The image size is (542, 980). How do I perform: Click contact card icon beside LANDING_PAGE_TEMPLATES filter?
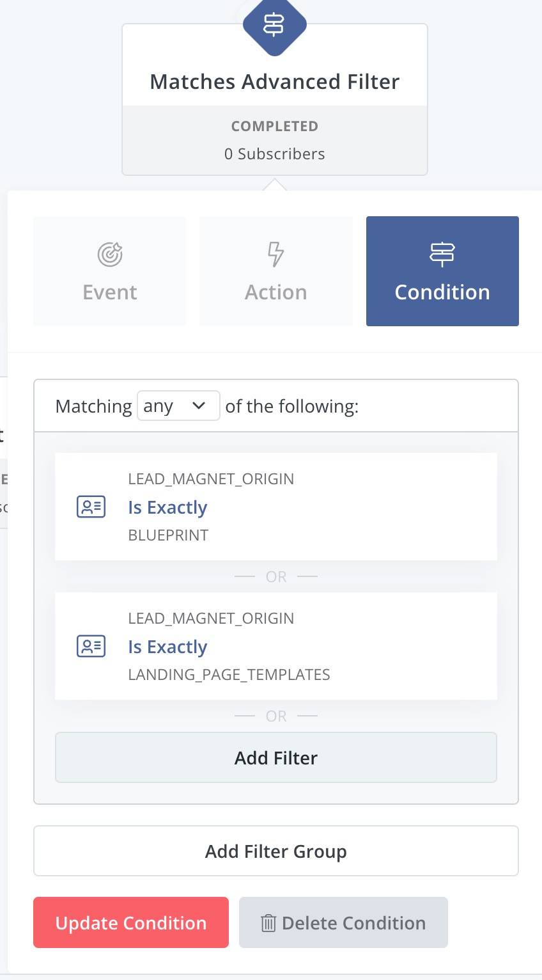coord(91,646)
